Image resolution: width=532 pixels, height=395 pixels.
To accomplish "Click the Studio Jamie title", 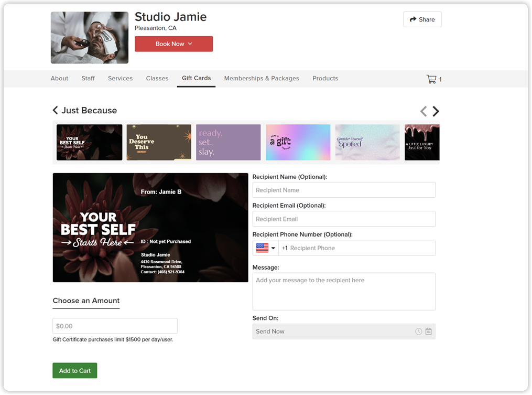I will tap(171, 17).
